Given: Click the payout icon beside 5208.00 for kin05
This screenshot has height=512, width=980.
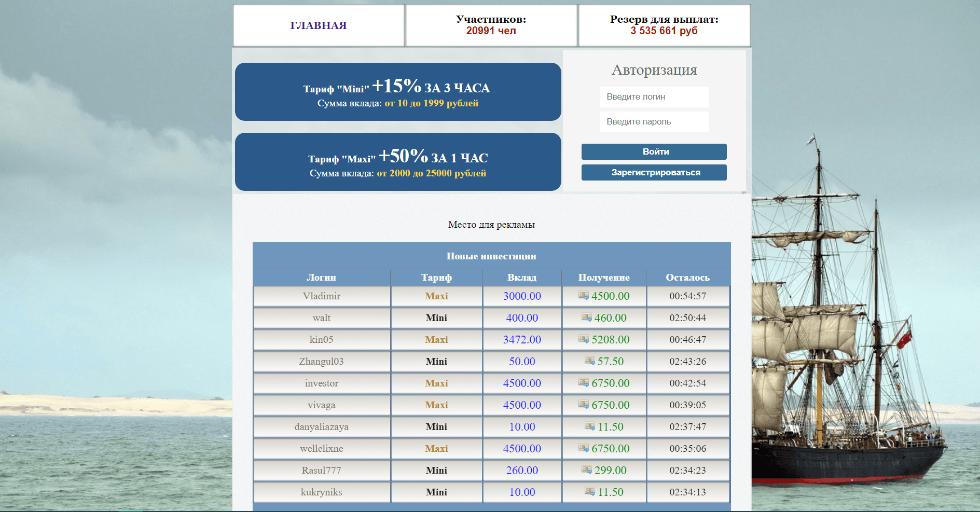Looking at the screenshot, I should [584, 339].
